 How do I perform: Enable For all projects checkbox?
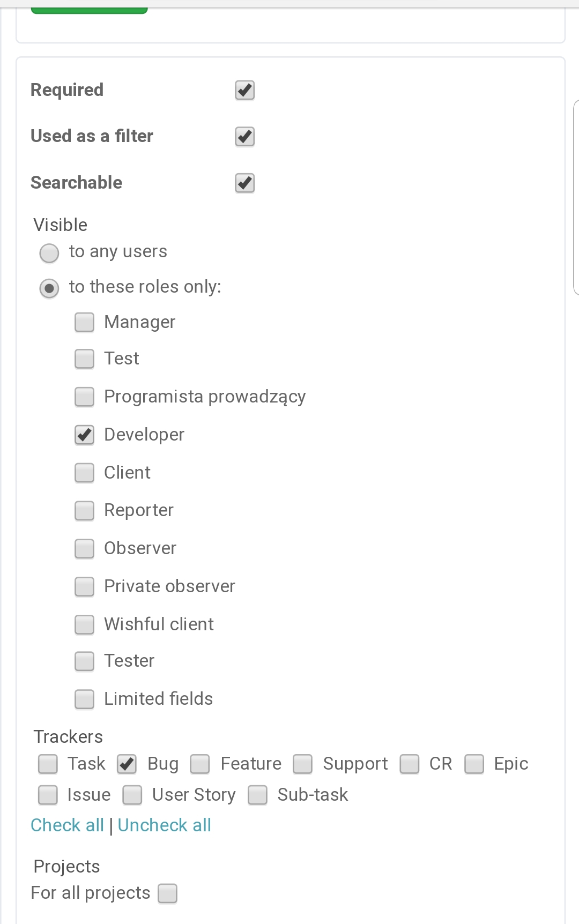coord(167,894)
